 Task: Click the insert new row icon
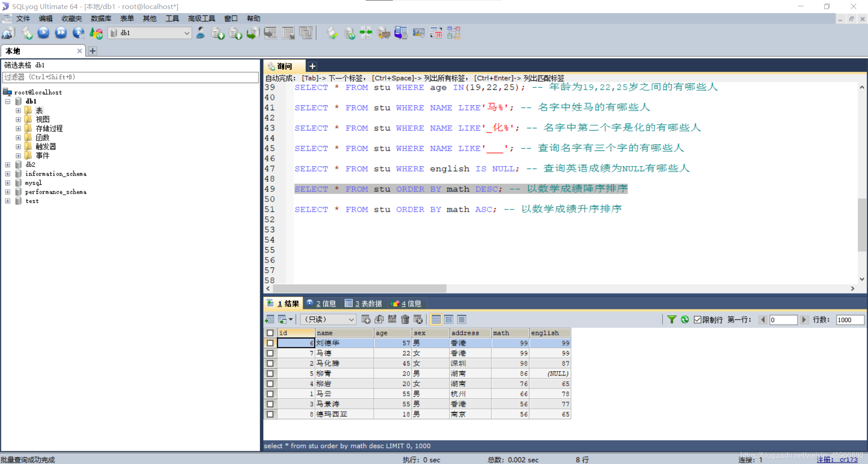point(366,319)
